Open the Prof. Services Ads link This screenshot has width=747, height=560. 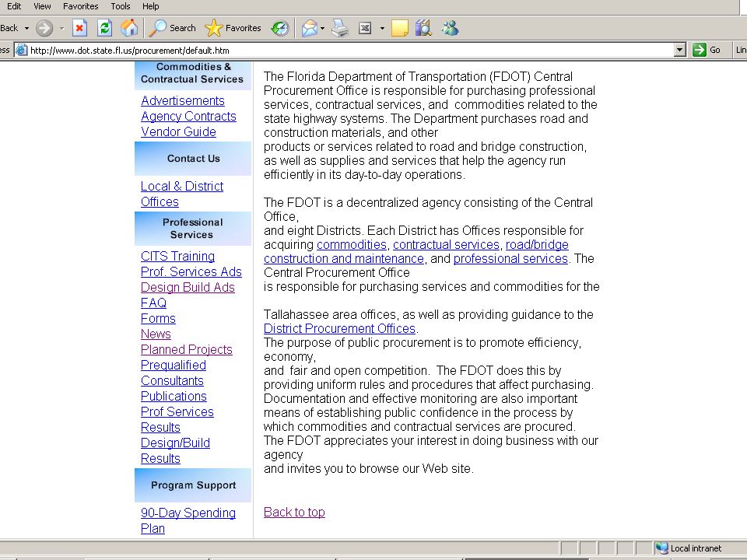(191, 271)
